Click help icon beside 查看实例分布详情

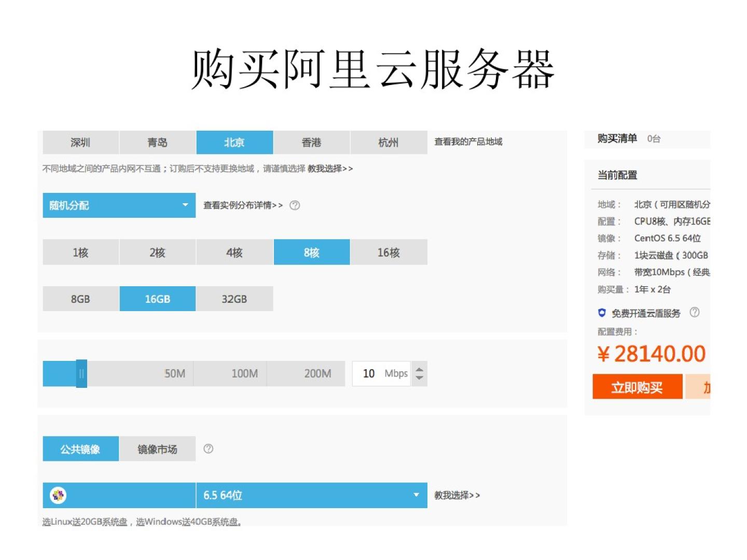[295, 205]
